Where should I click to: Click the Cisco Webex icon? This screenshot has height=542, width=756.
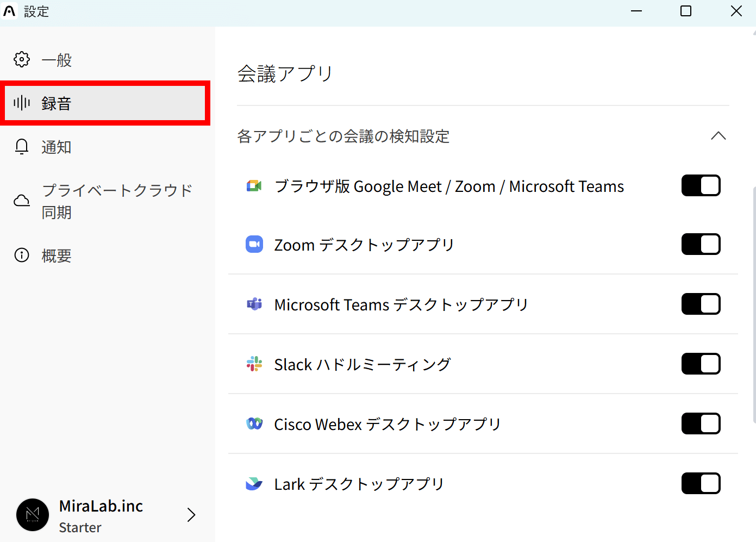tap(254, 424)
